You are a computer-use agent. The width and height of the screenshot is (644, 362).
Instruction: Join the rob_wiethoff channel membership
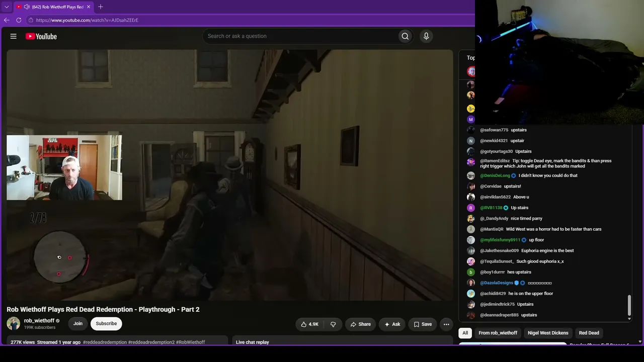[78, 323]
